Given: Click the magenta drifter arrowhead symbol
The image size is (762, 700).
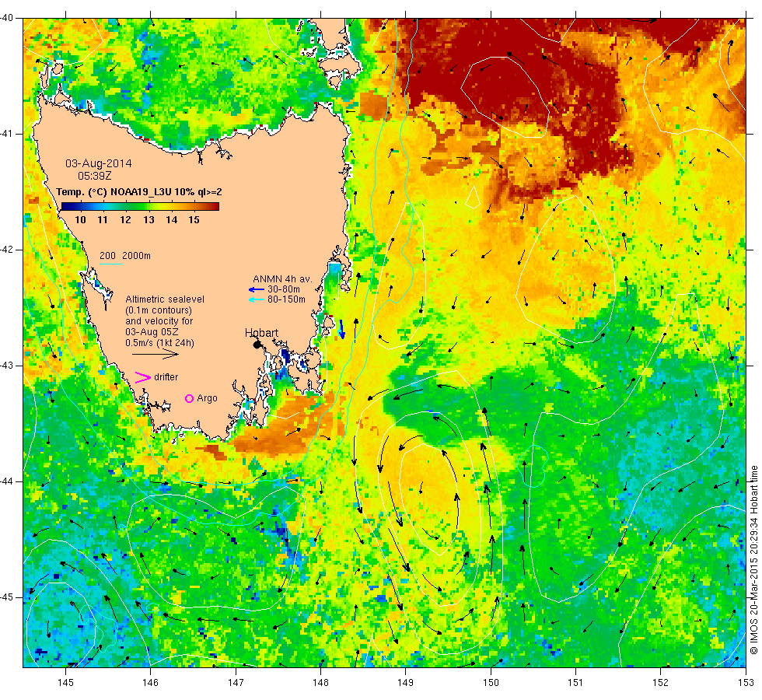Looking at the screenshot, I should 143,377.
